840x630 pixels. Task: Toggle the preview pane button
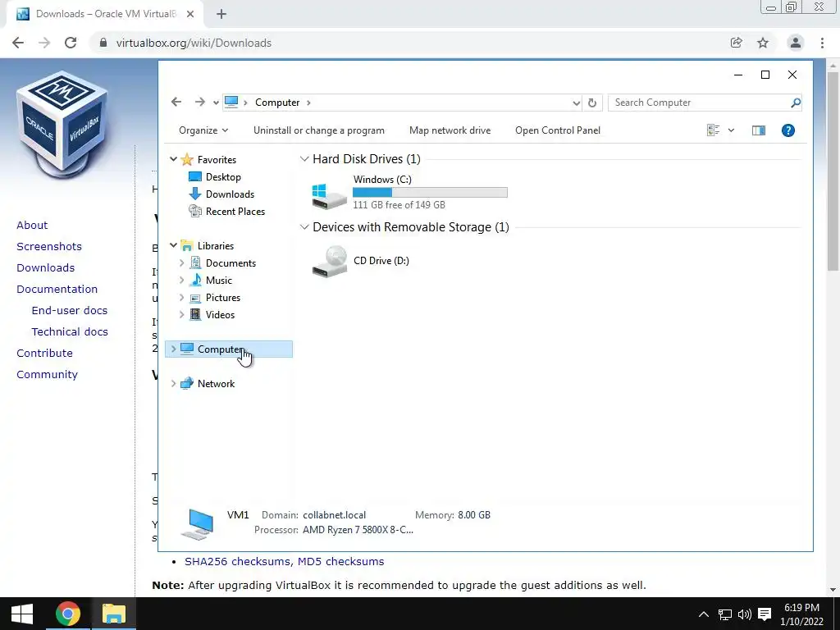[759, 130]
